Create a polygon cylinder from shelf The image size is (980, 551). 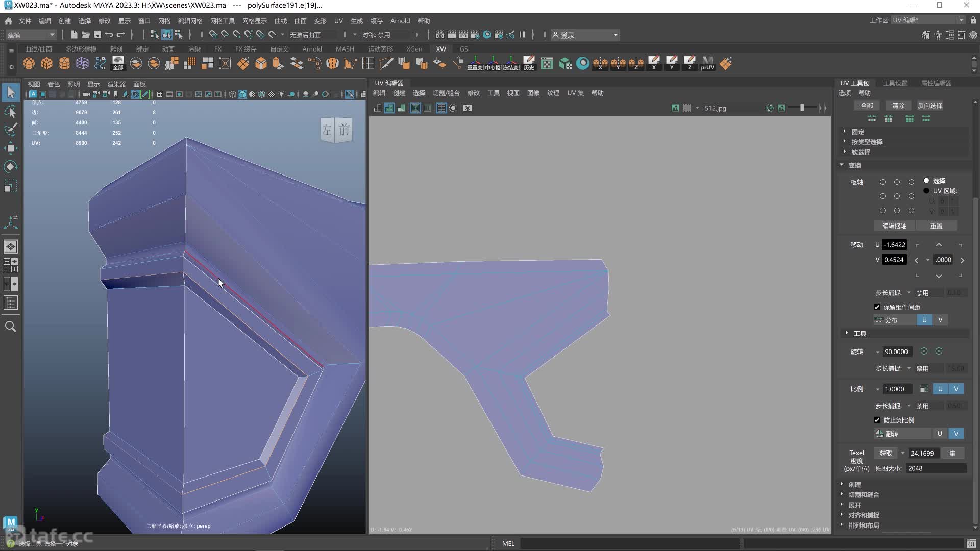tap(65, 63)
